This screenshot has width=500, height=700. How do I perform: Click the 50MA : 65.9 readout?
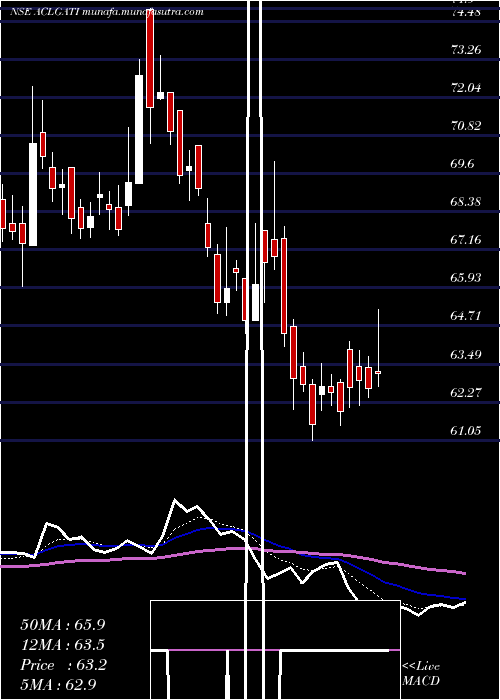(x=63, y=624)
